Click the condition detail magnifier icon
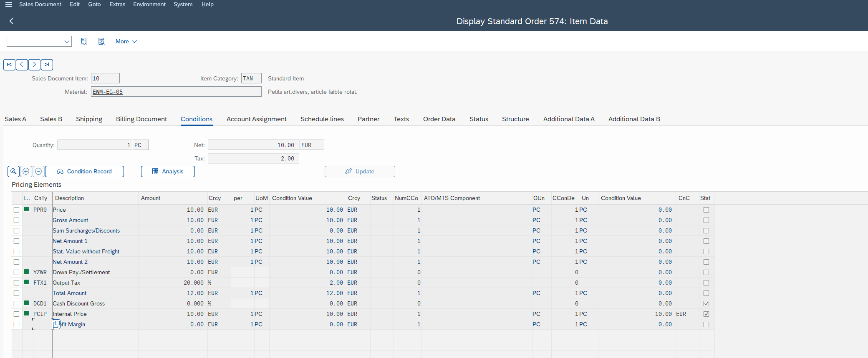The image size is (868, 358). point(13,171)
